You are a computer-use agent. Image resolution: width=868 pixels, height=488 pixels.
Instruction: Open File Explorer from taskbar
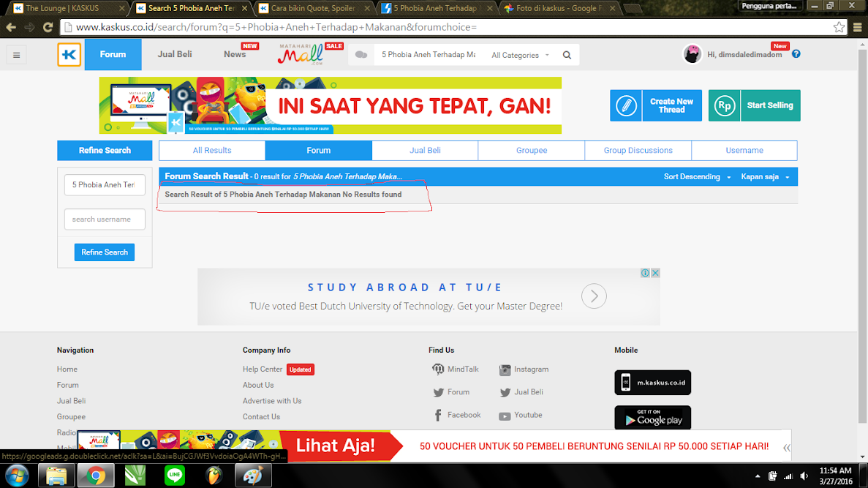coord(56,476)
